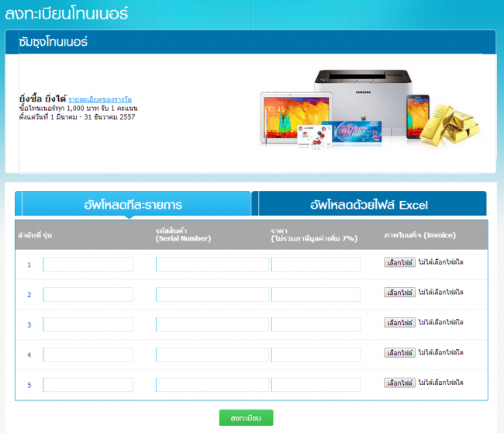Click the row number 1 label

click(29, 265)
